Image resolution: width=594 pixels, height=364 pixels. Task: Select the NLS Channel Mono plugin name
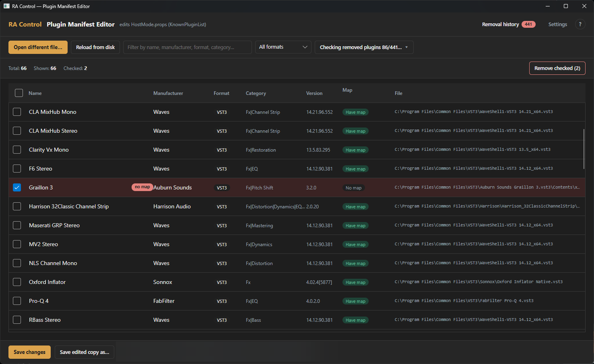coord(53,263)
